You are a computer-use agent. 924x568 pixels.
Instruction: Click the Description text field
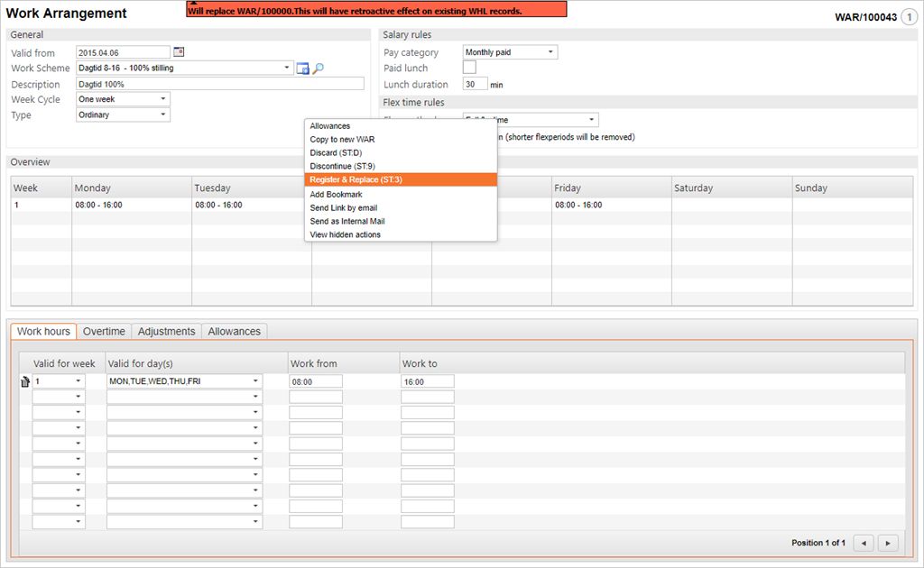[219, 84]
